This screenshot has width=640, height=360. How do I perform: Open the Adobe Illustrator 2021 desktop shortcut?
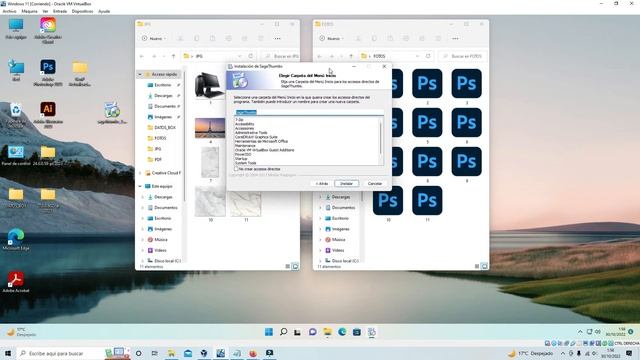point(48,115)
